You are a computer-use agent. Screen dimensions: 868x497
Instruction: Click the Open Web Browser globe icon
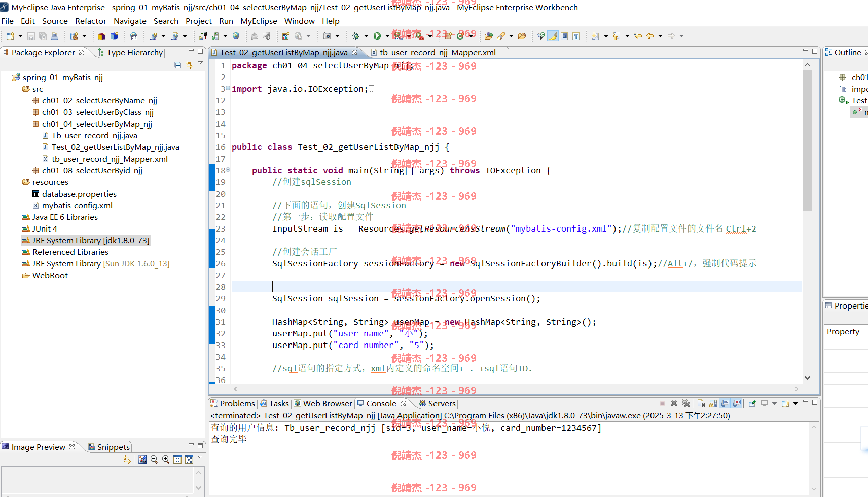[236, 36]
